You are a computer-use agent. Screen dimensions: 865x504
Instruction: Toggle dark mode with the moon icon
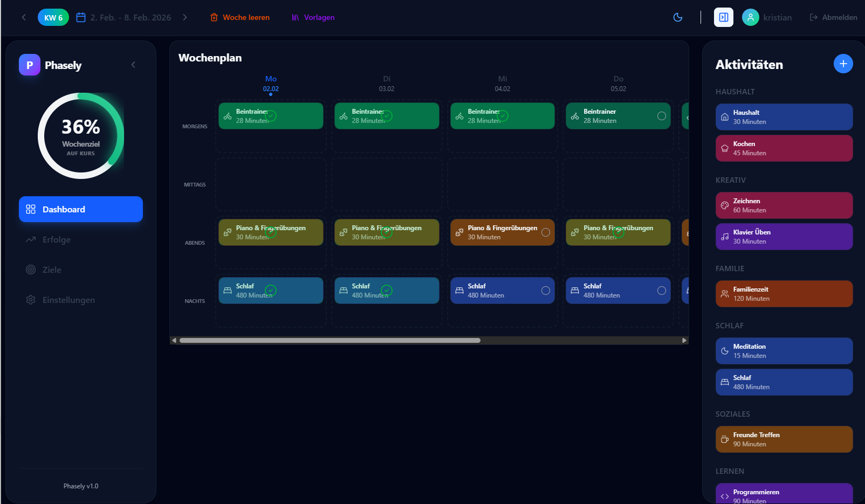point(678,17)
